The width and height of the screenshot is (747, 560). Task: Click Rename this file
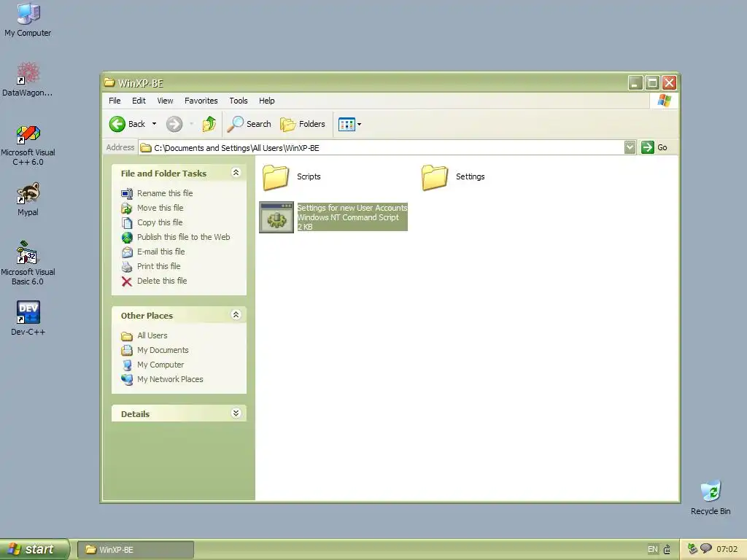[165, 193]
